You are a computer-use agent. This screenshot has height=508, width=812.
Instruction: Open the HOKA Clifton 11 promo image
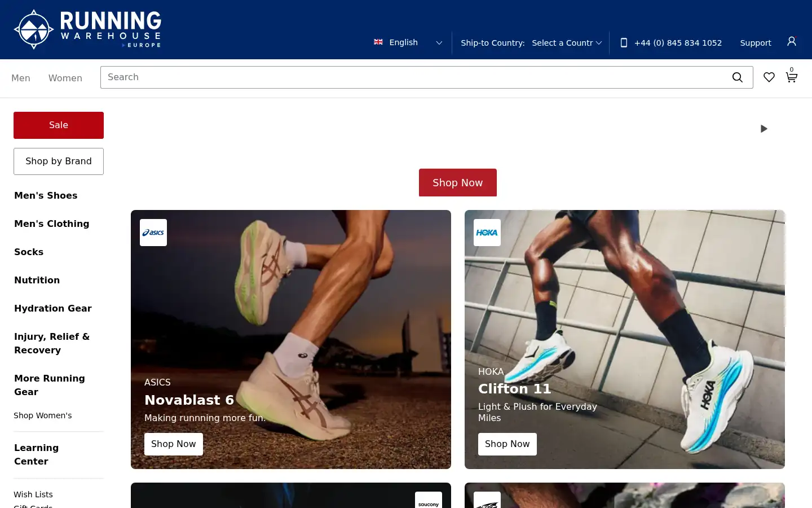pos(625,339)
